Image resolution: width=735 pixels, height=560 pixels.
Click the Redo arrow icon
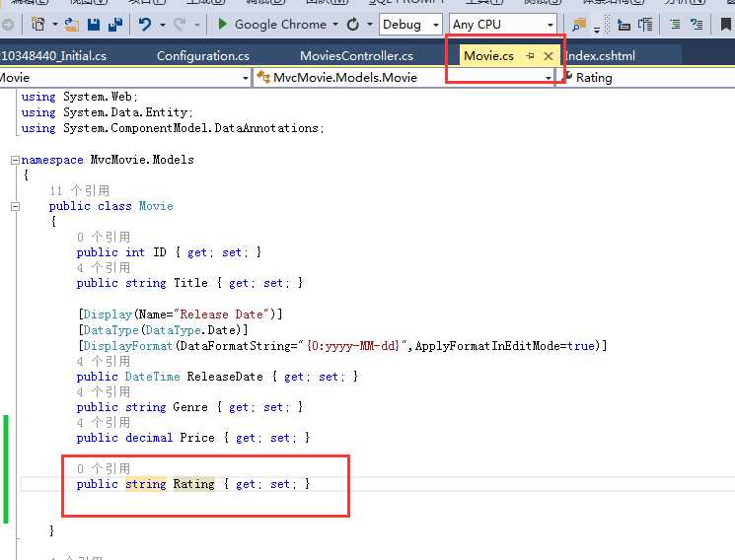click(179, 24)
